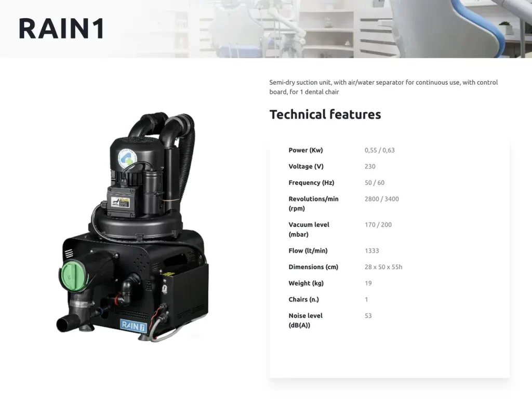
Task: Click the Voltage (V) label
Action: [x=305, y=166]
